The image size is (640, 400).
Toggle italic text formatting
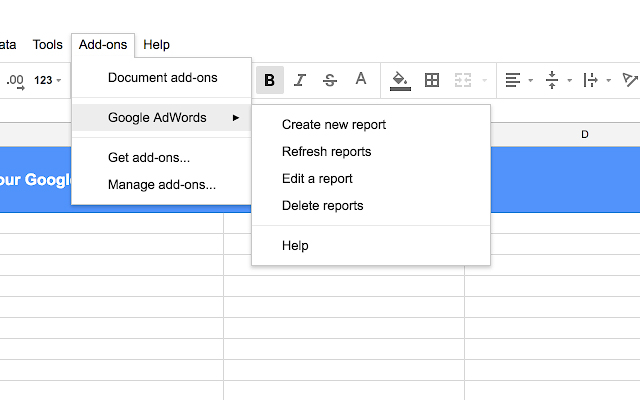pos(300,80)
